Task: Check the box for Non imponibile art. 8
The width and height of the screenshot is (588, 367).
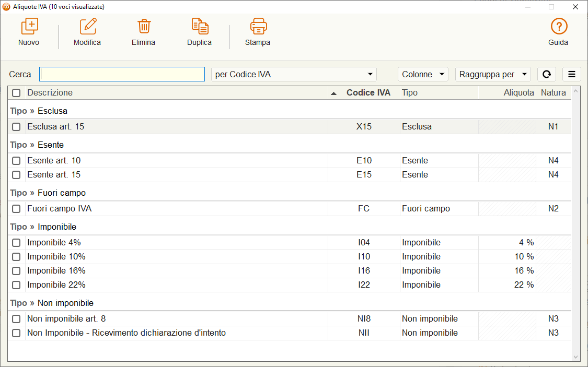Action: (16, 319)
